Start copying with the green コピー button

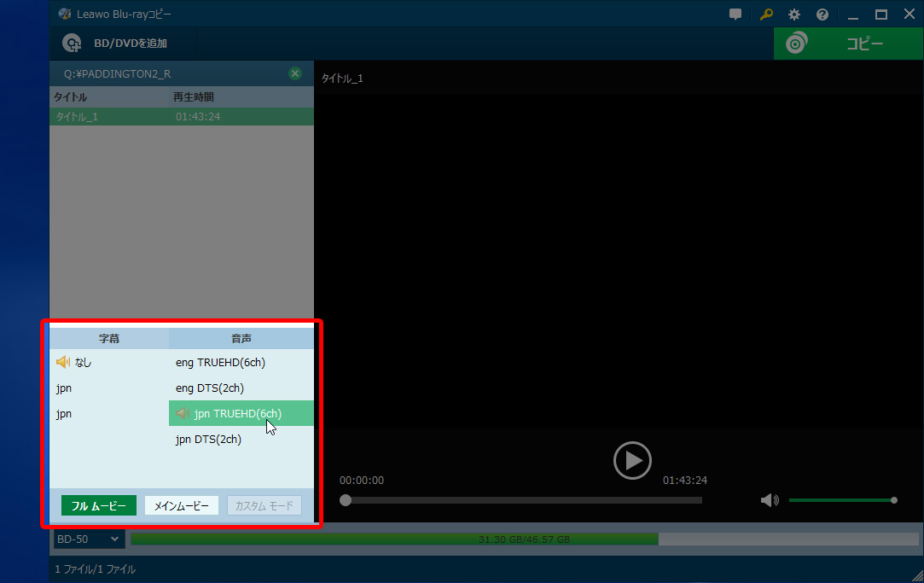click(848, 44)
